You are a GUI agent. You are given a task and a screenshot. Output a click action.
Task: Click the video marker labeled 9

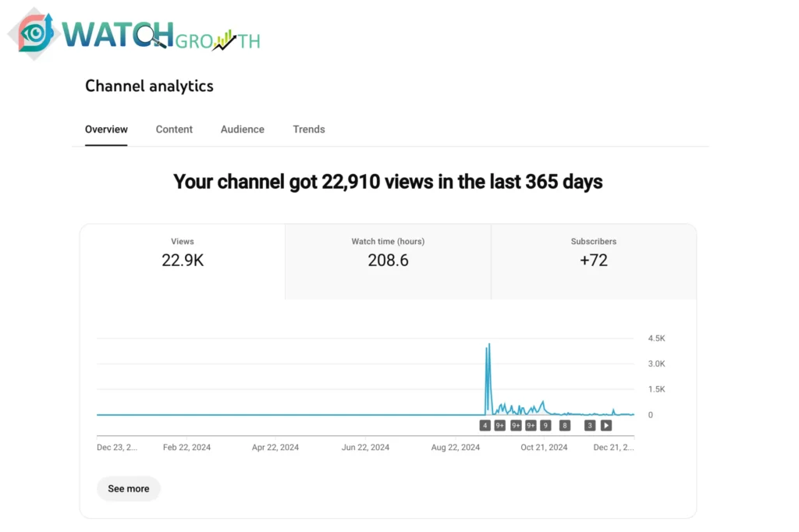(545, 425)
